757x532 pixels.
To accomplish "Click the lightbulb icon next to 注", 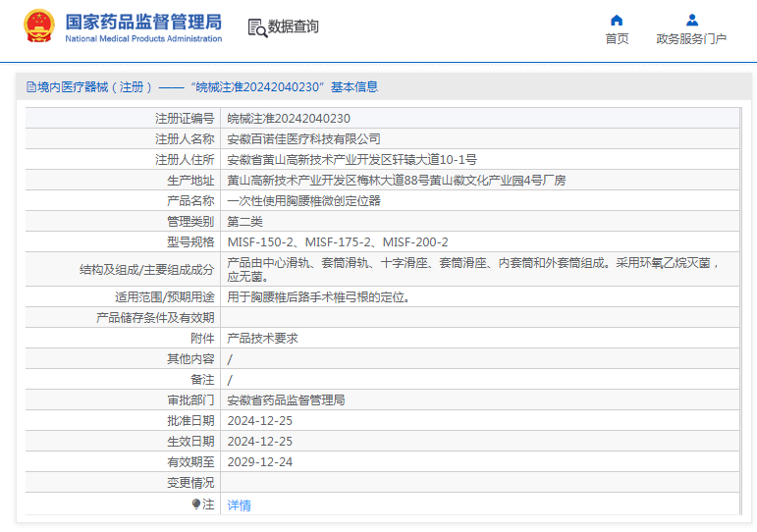I will click(196, 504).
